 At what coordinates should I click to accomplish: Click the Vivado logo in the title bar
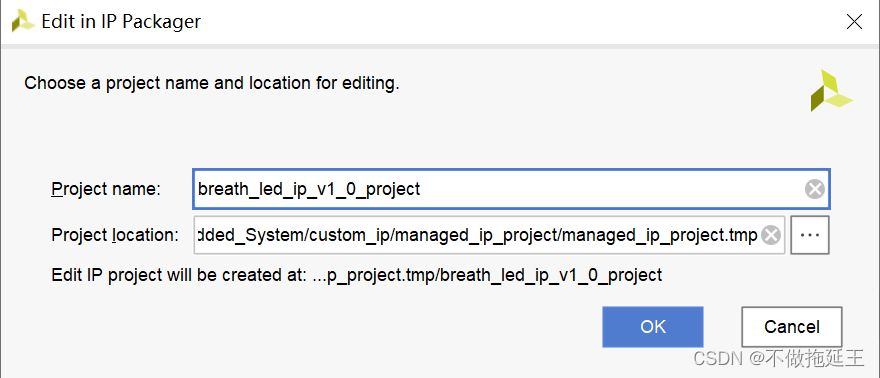click(x=23, y=21)
